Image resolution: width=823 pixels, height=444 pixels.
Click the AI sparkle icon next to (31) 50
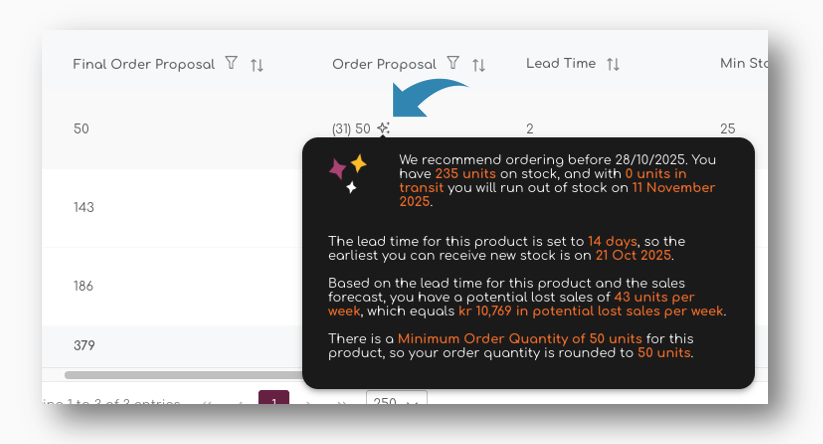tap(384, 128)
